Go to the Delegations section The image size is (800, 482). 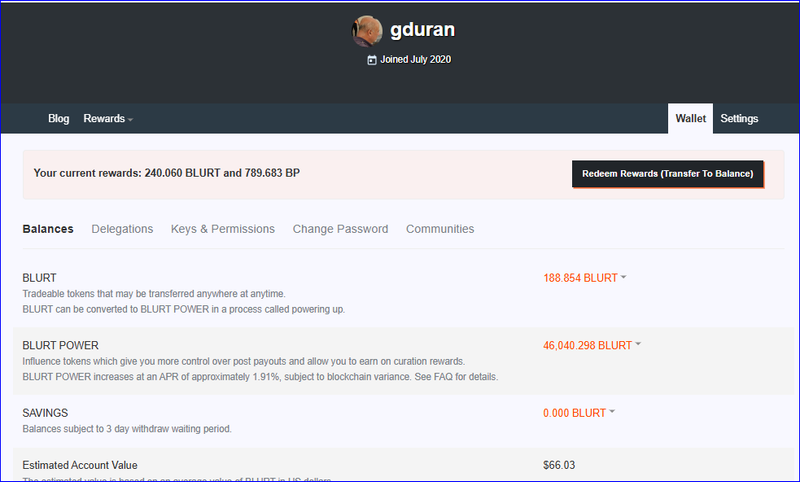[x=122, y=229]
